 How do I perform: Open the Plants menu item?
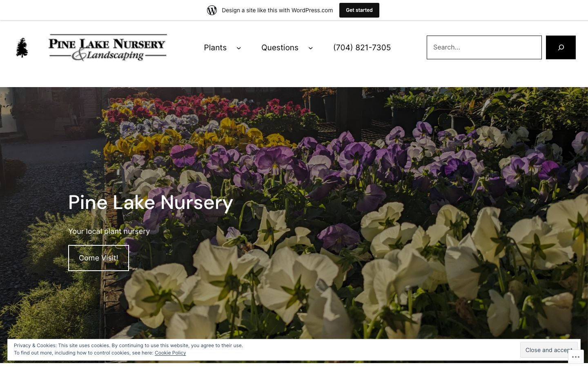[215, 47]
